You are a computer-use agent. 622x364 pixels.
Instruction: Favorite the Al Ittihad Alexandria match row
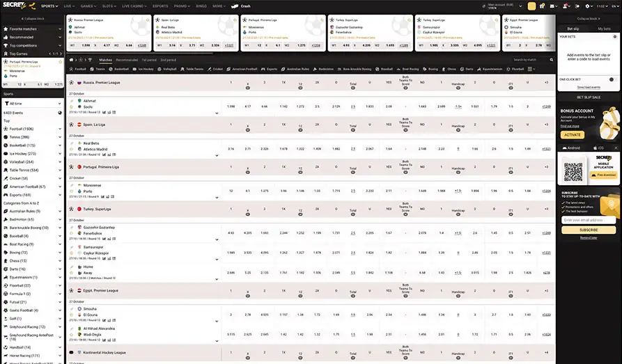72,335
